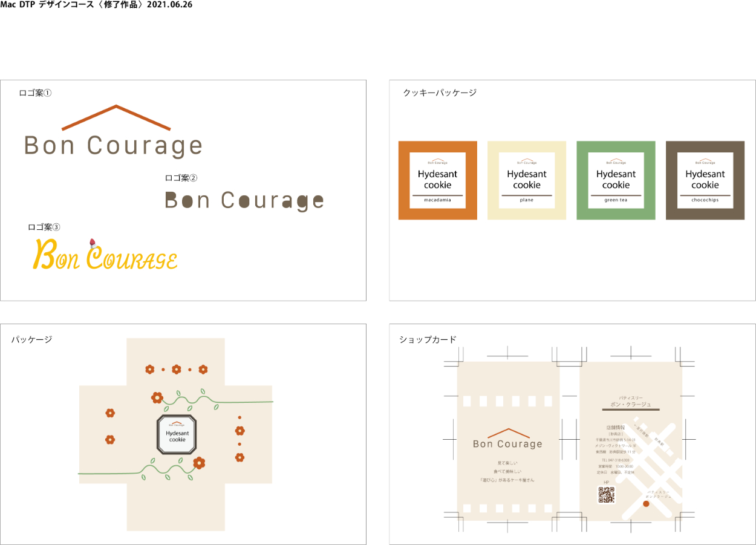Image resolution: width=756 pixels, height=545 pixels.
Task: Click the orange macadamia cookie package
Action: 437,180
